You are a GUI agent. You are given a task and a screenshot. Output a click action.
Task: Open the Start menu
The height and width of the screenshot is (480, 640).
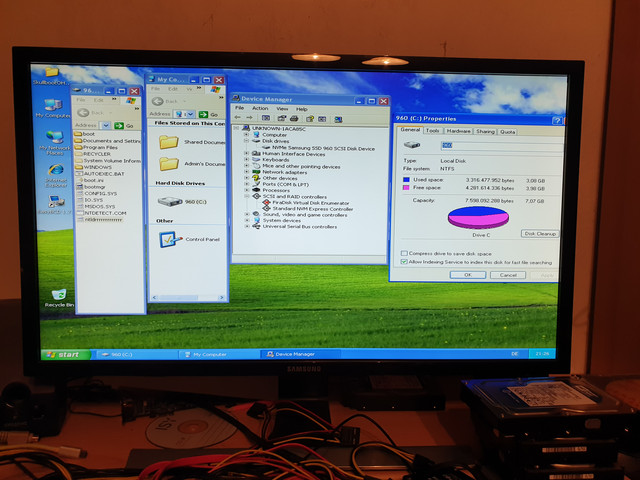coord(65,354)
